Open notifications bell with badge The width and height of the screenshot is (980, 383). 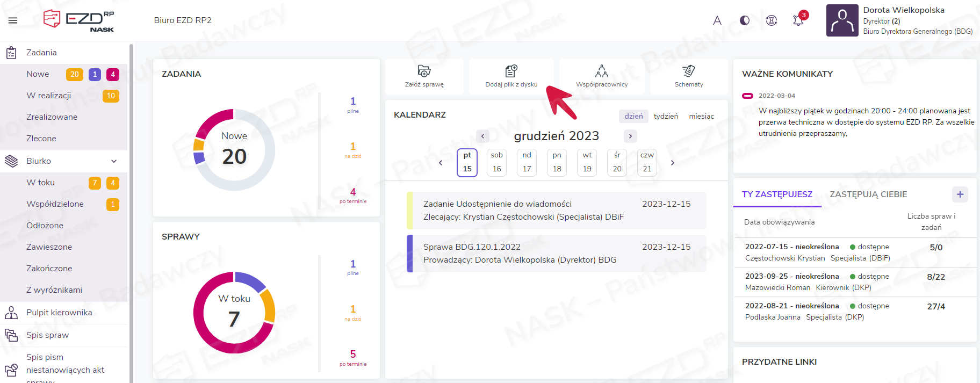[x=798, y=20]
